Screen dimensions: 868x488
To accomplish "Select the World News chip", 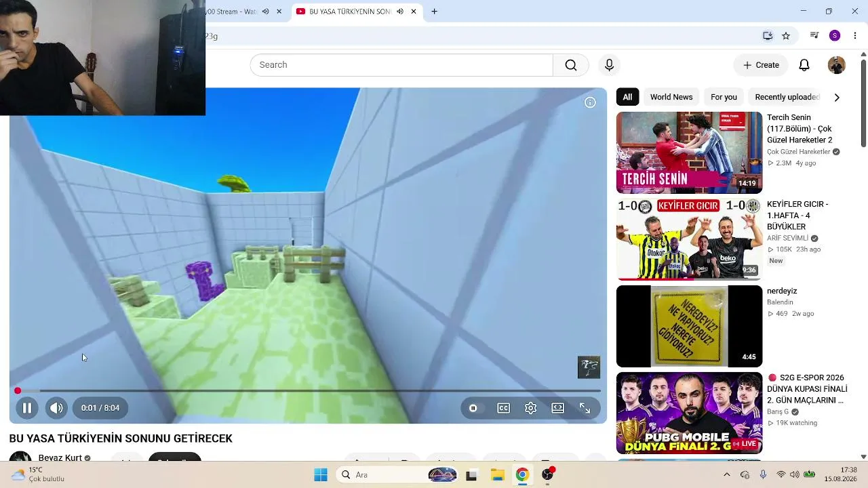I will pos(671,97).
